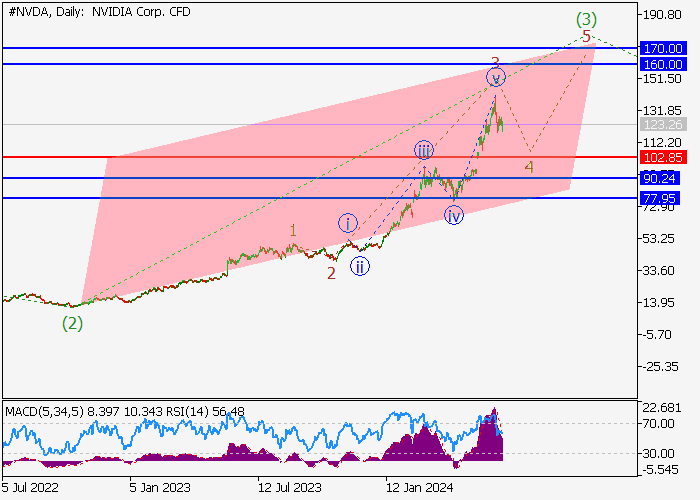Click the 12 Jan 2024 date label
This screenshot has width=700, height=500.
[x=420, y=487]
